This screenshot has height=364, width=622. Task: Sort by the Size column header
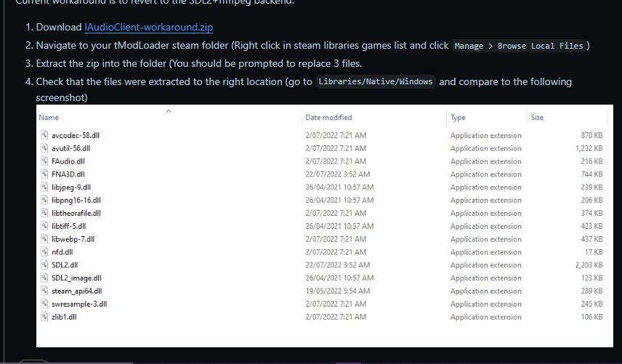(x=537, y=117)
